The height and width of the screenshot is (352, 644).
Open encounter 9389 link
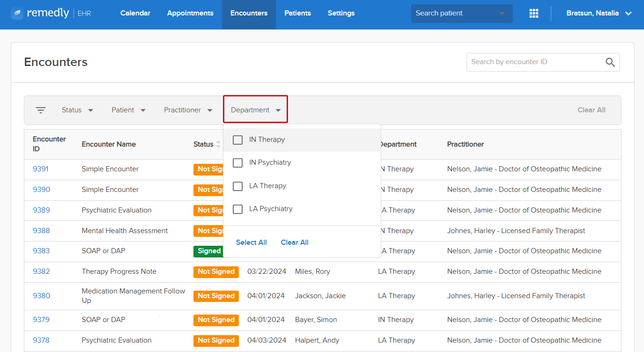[x=41, y=210]
